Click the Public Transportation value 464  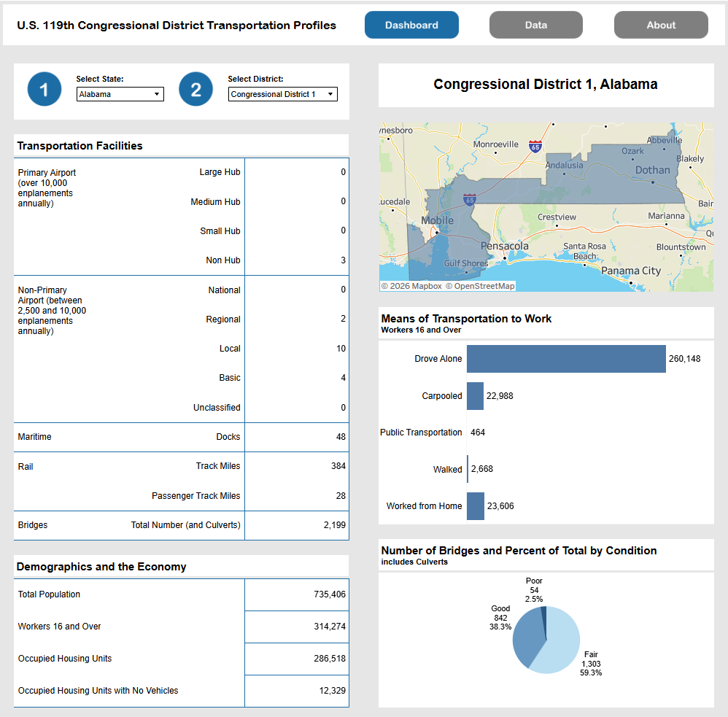(478, 433)
